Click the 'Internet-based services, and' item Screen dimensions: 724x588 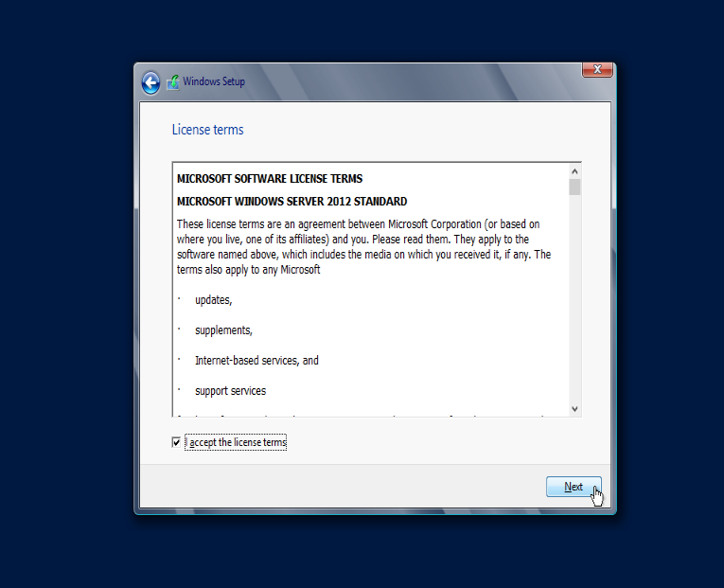click(x=256, y=361)
